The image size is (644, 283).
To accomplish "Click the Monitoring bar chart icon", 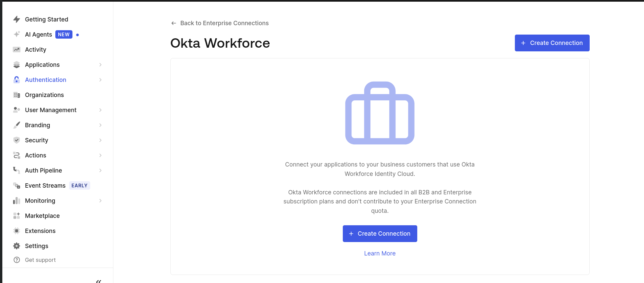I will coord(16,201).
